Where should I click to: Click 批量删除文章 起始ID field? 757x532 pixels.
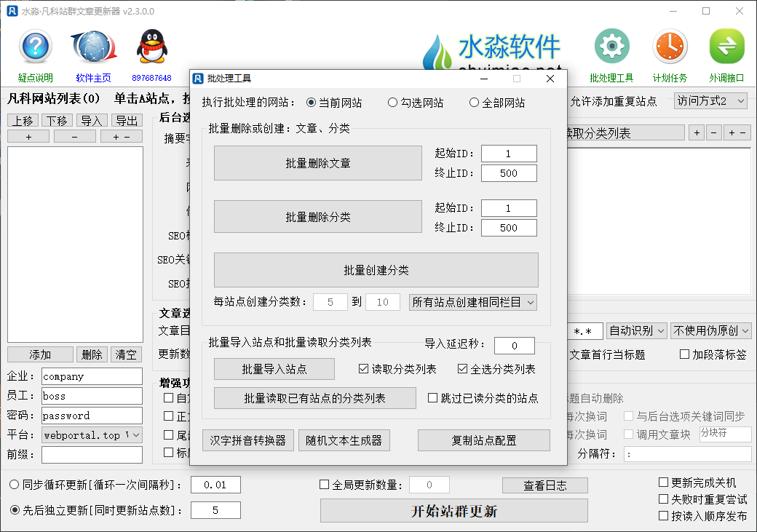[509, 154]
